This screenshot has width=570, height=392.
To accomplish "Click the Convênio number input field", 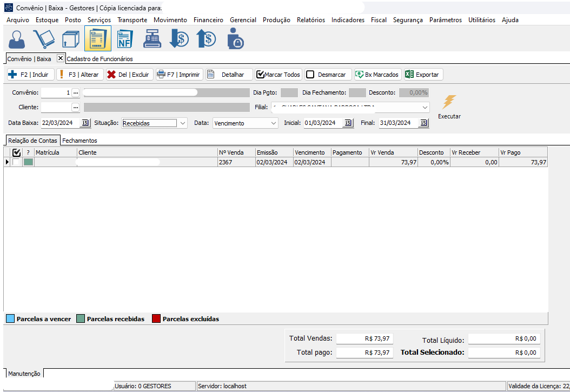I will pos(56,92).
